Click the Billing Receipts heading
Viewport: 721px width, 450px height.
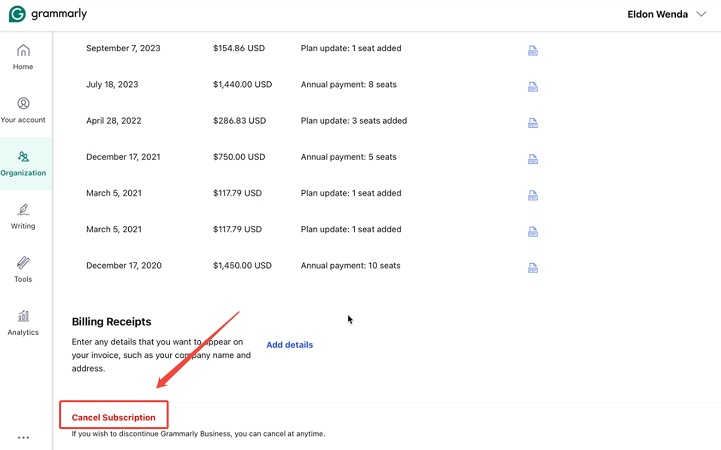click(111, 321)
